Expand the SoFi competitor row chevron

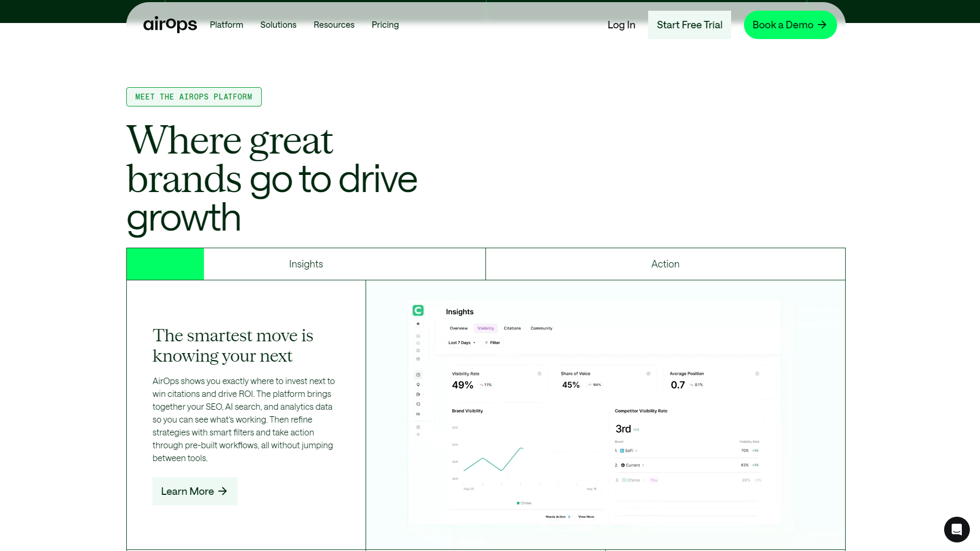[636, 451]
